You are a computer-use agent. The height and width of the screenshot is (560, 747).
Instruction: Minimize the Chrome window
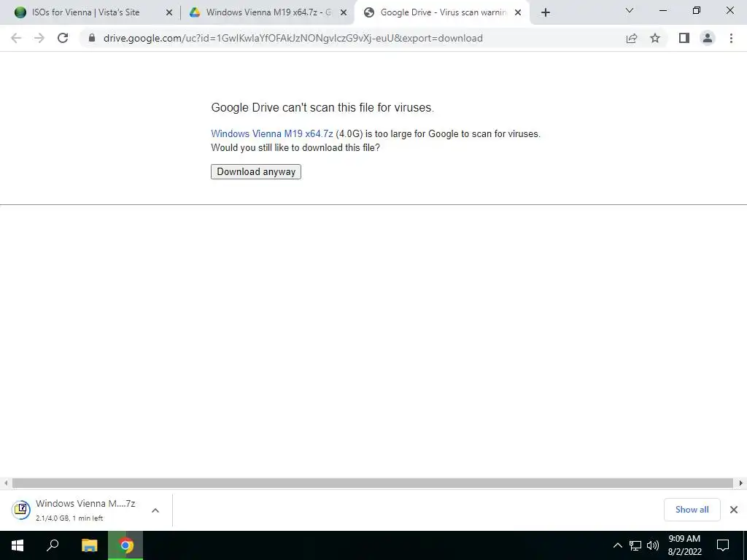(662, 10)
